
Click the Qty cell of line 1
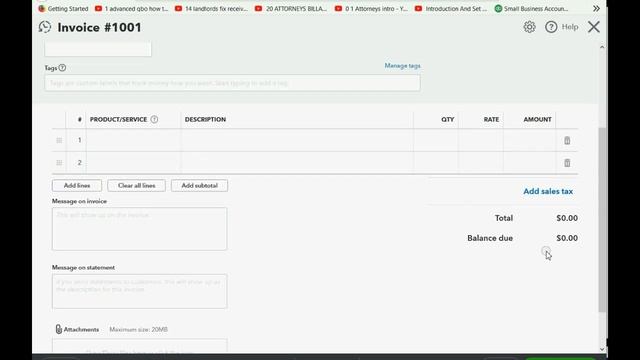click(x=436, y=140)
